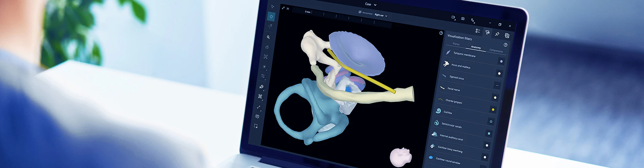
Task: Toggle Tympanic membrane visibility
Action: [x=501, y=61]
